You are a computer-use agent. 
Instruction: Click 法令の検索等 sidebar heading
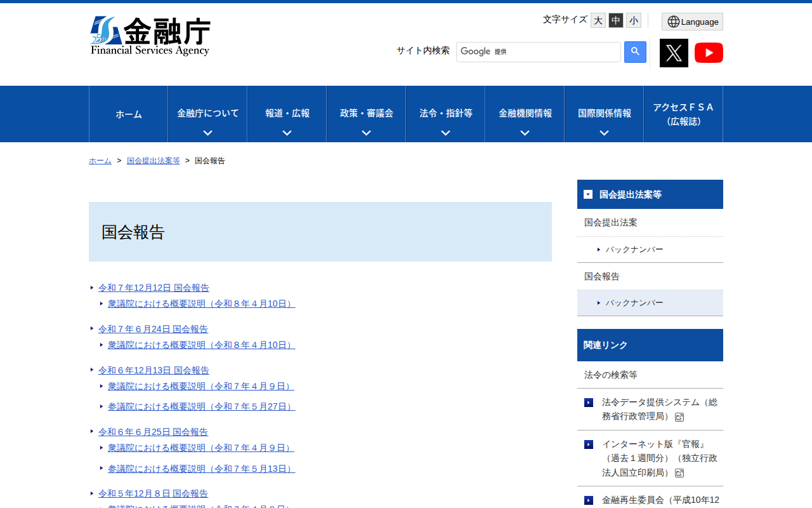[x=611, y=375]
